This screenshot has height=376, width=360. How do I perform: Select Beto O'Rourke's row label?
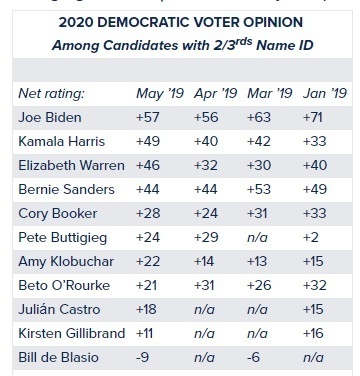(x=64, y=285)
